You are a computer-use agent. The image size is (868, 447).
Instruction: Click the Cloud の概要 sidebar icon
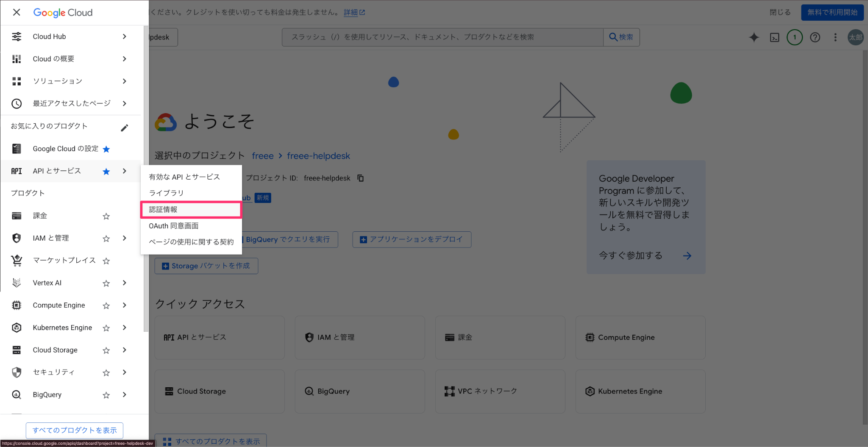coord(17,59)
